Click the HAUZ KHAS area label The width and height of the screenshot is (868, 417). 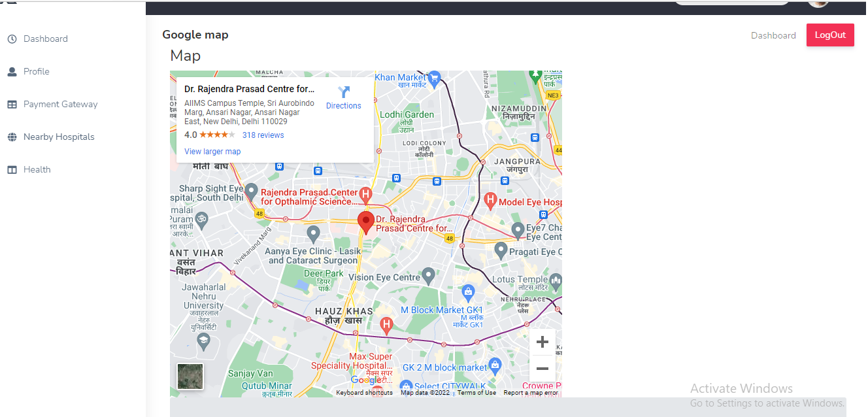point(344,311)
